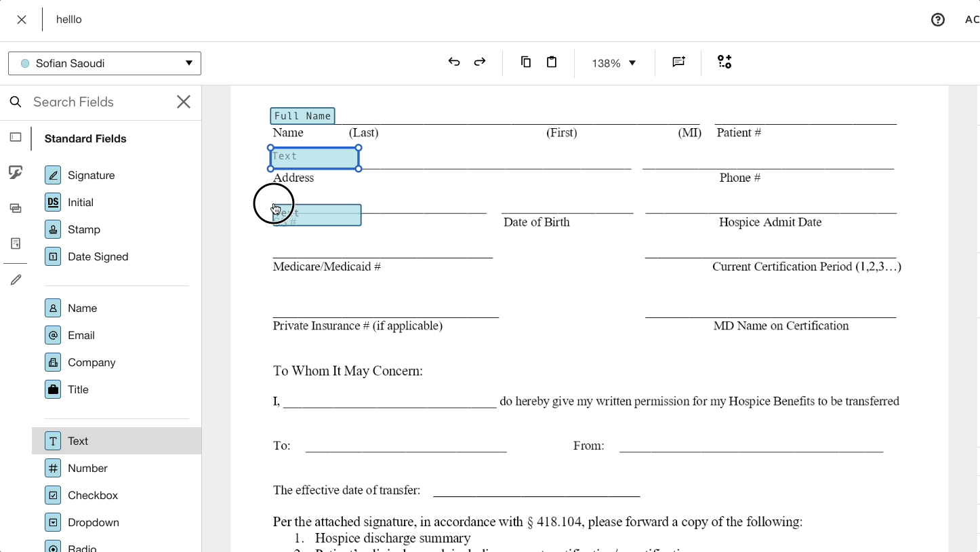Open the wrench custom fields sidebar tab
980x552 pixels.
[16, 172]
